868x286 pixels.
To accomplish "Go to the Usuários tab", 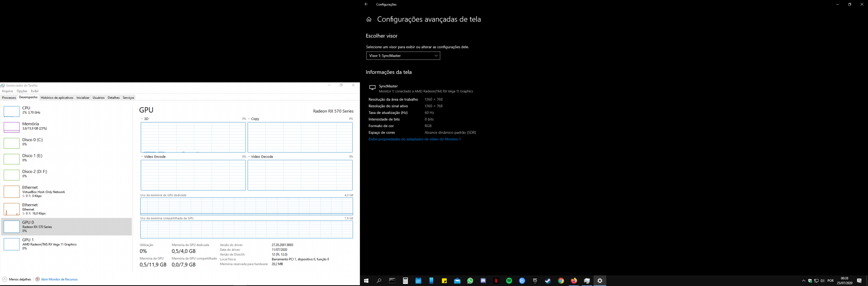I will click(99, 97).
